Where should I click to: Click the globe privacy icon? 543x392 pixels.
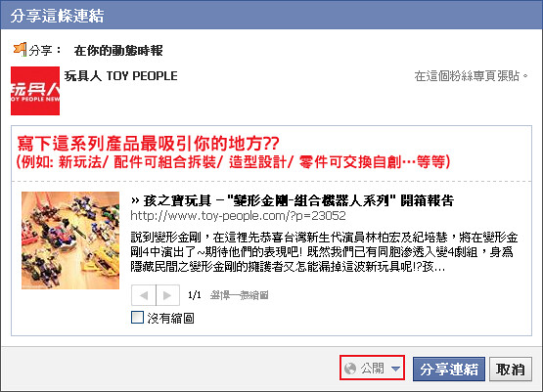click(x=350, y=369)
